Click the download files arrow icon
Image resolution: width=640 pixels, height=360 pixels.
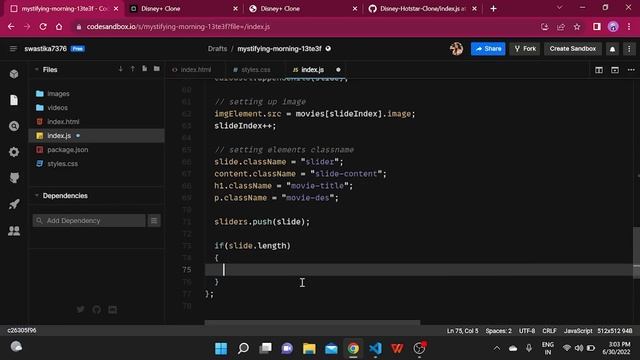[120, 69]
